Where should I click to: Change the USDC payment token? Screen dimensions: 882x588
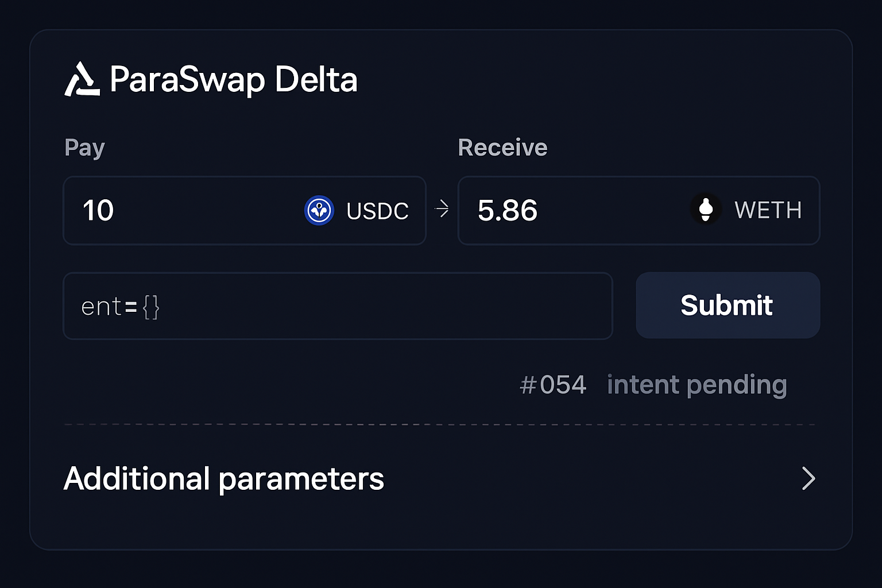357,210
